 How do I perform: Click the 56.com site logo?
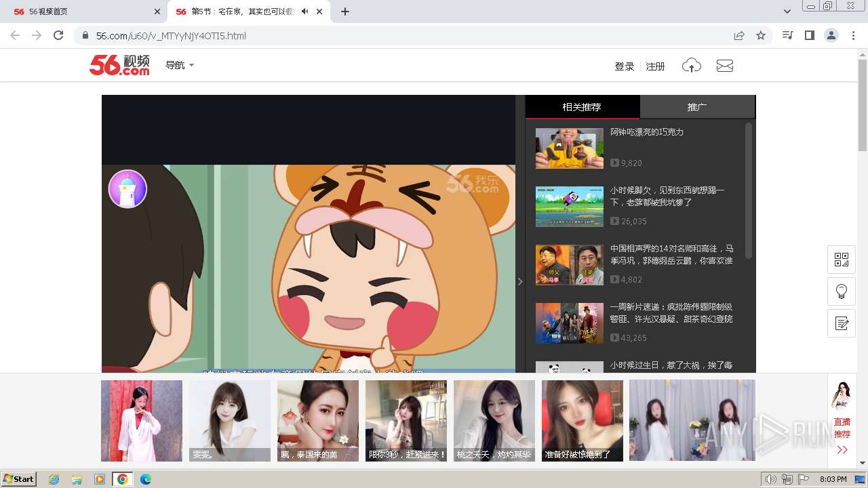coord(119,65)
